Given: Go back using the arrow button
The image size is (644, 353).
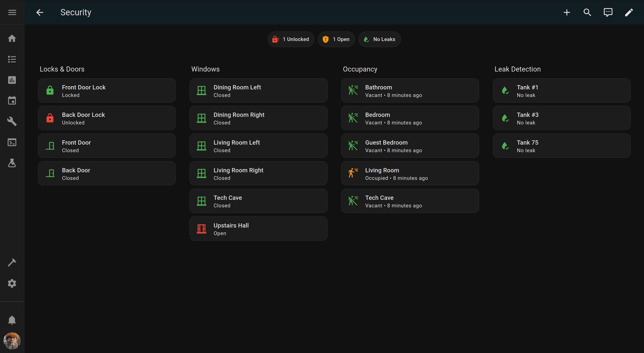Looking at the screenshot, I should click(x=39, y=12).
